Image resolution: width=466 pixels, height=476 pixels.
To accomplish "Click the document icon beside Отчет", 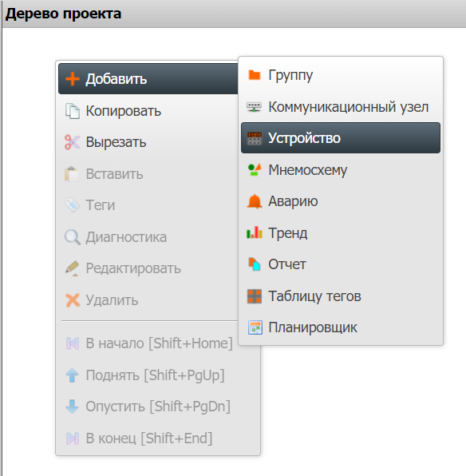I will click(x=255, y=264).
